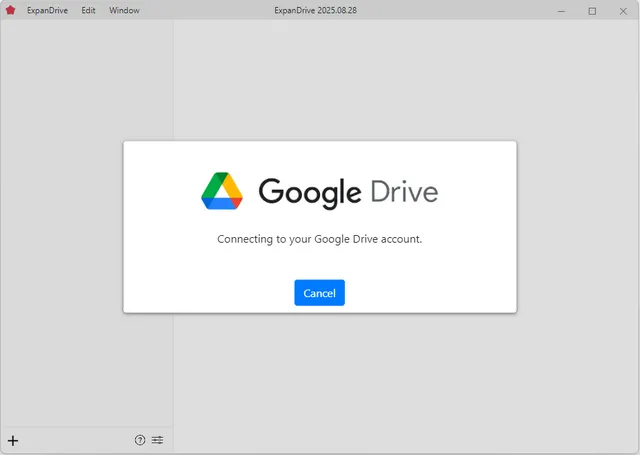The width and height of the screenshot is (640, 455).
Task: Open the Edit menu
Action: tap(88, 10)
